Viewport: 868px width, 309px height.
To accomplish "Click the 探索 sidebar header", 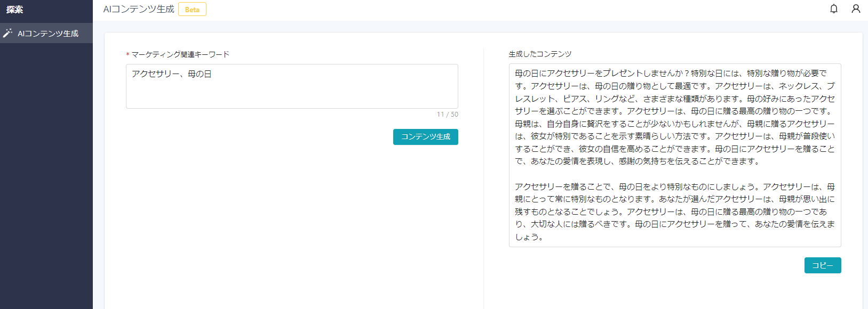I will pos(15,10).
